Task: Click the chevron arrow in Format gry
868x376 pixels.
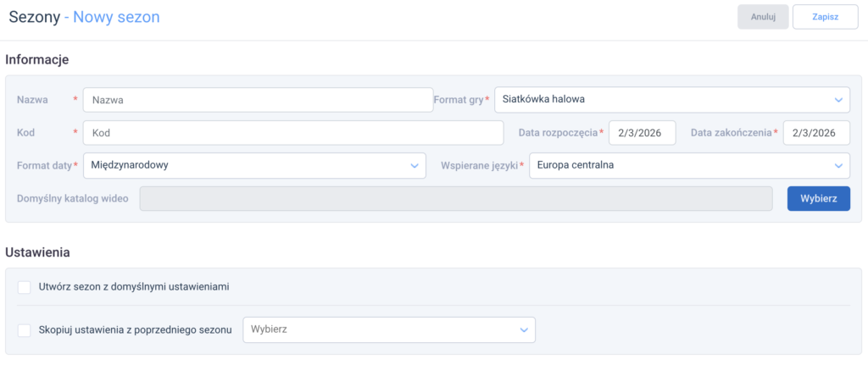Action: click(837, 99)
